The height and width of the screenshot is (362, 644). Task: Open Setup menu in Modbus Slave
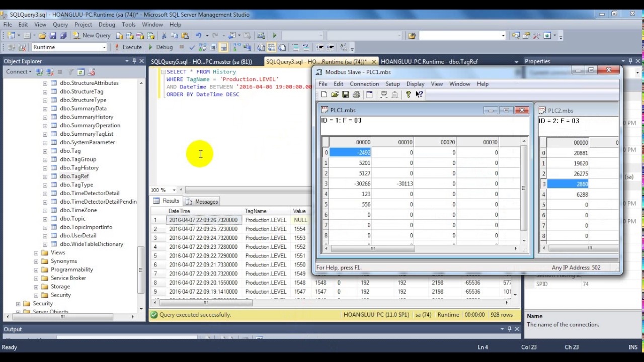tap(392, 84)
